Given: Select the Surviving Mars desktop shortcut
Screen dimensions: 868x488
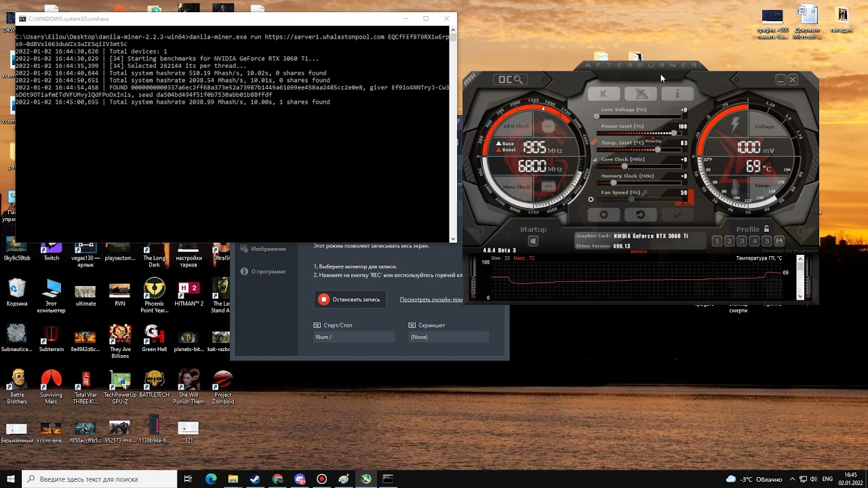Looking at the screenshot, I should pyautogui.click(x=51, y=387).
